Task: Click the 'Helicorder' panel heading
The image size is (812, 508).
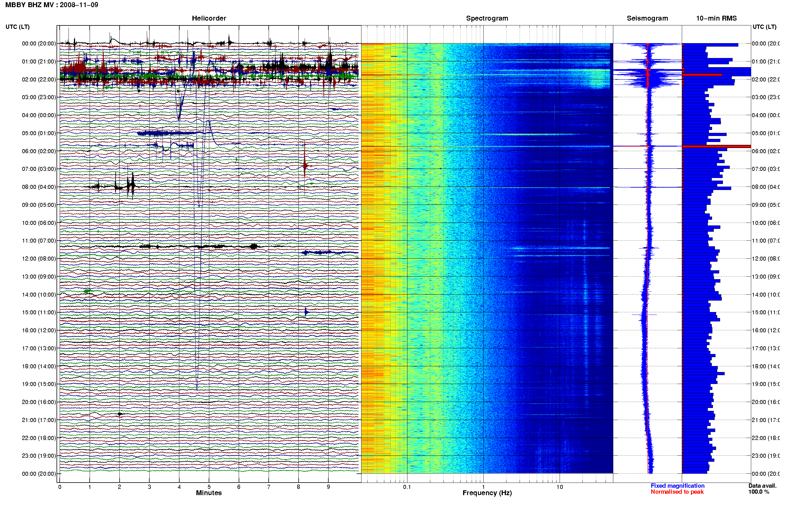Action: click(209, 19)
